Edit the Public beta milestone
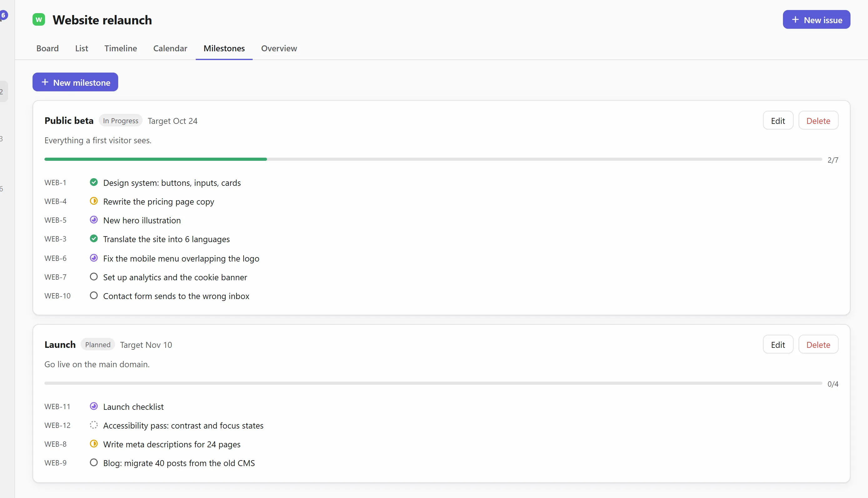The width and height of the screenshot is (868, 498). [778, 120]
